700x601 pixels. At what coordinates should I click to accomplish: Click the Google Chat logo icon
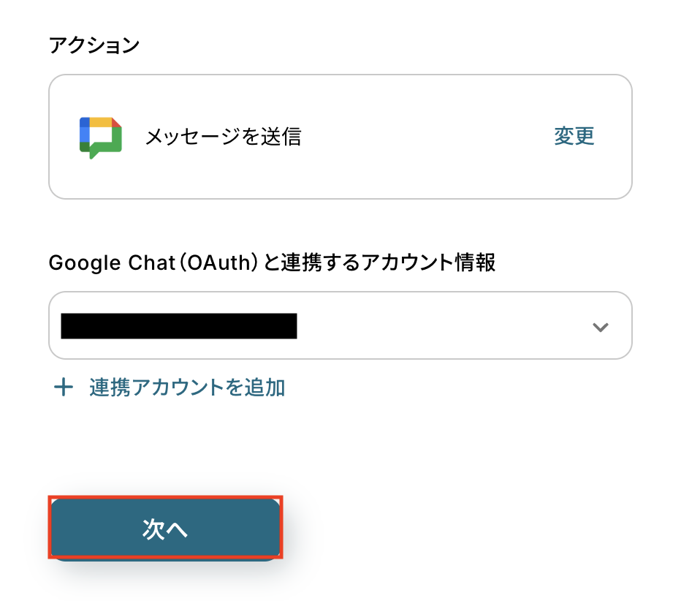[100, 137]
